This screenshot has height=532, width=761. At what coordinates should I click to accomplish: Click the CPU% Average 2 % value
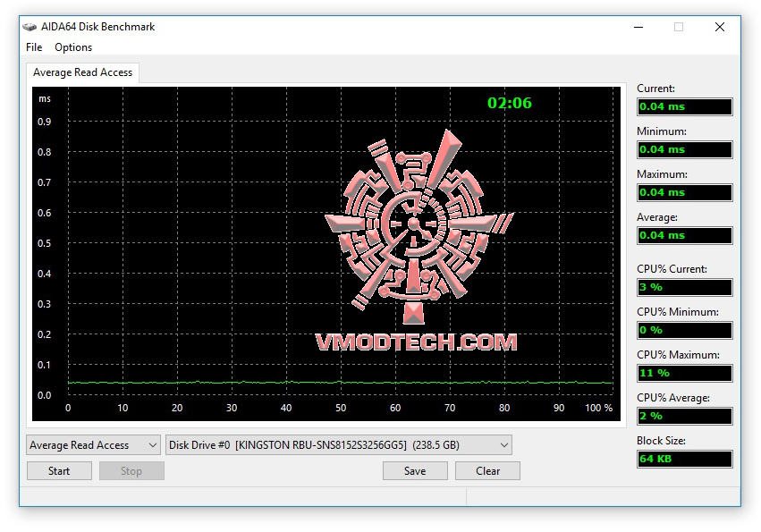pos(685,416)
